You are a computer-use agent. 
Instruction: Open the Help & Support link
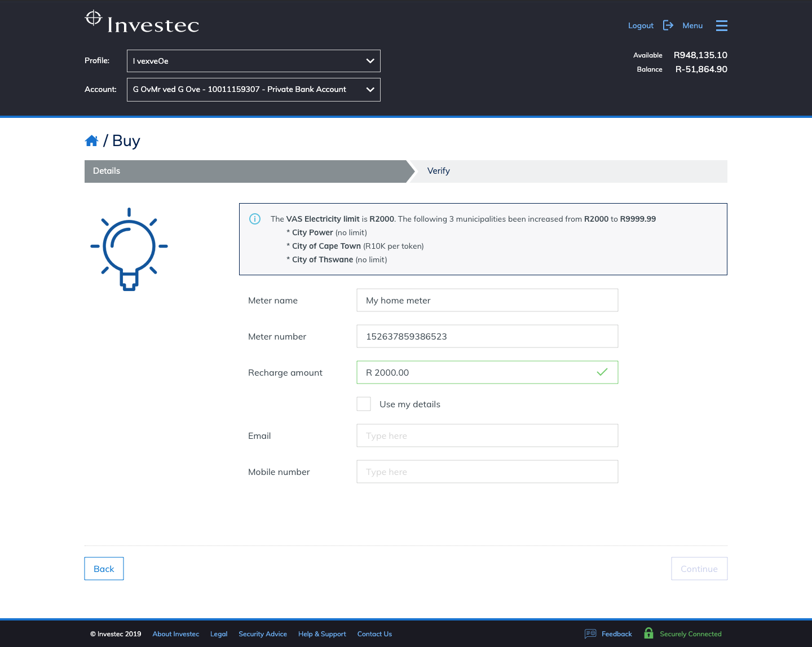[322, 634]
